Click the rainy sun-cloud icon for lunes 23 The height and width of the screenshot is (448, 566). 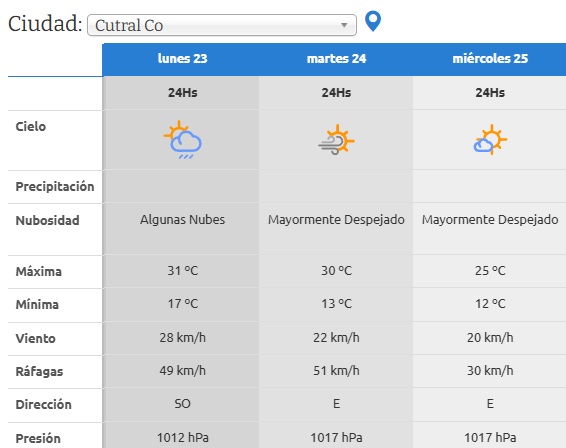tap(183, 140)
